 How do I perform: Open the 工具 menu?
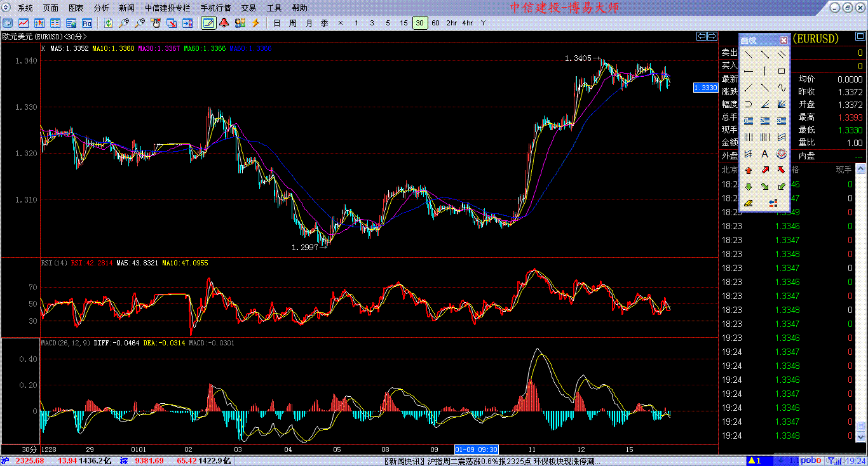pos(274,8)
